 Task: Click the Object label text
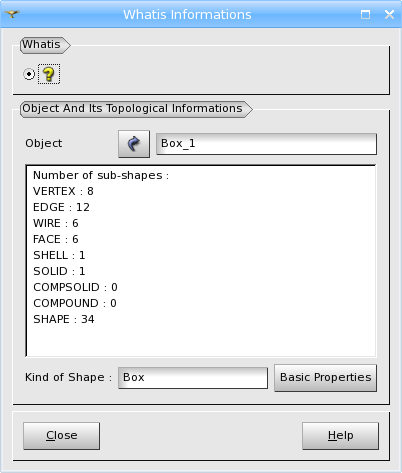tap(44, 144)
